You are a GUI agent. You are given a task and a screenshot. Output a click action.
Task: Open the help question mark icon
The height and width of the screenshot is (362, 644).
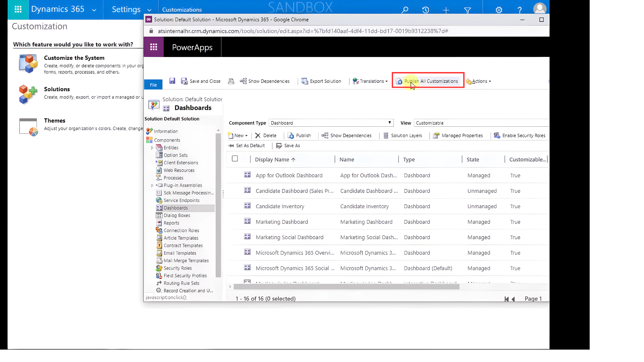pos(520,10)
